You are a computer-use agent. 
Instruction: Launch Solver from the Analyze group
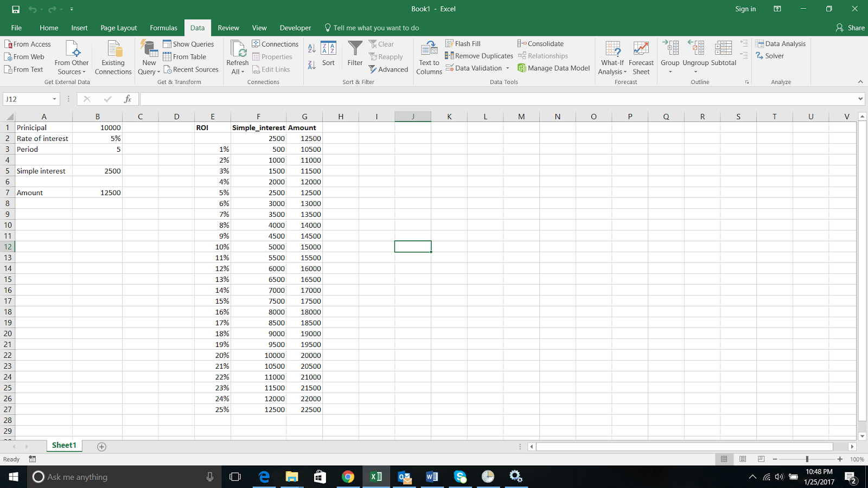click(770, 55)
